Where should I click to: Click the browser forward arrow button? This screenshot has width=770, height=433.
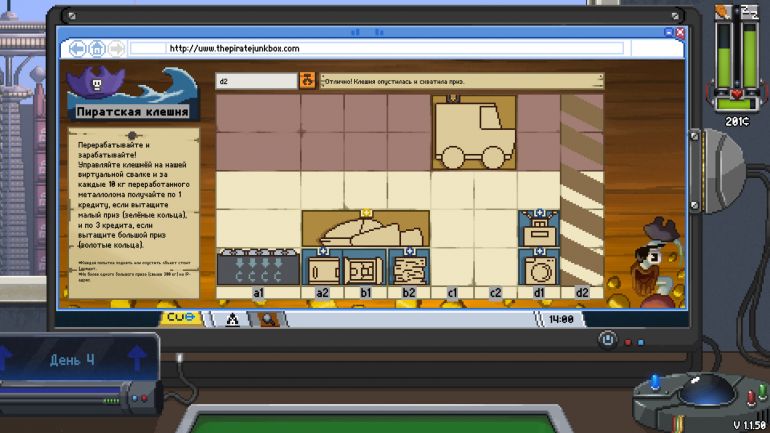116,48
